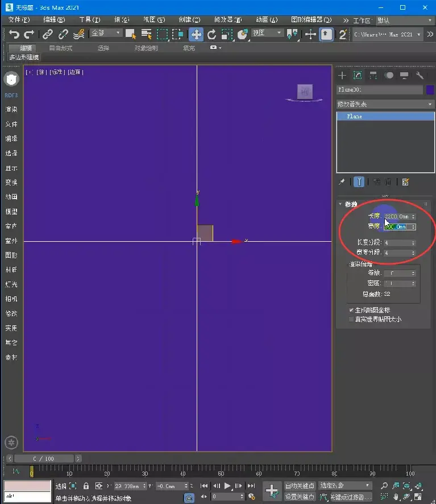Enable 真实世界贴图大小 checkbox
Viewport: 436px width, 504px height.
tap(351, 319)
